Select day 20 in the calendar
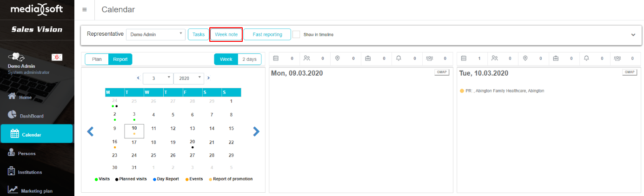The width and height of the screenshot is (644, 196). point(192,142)
